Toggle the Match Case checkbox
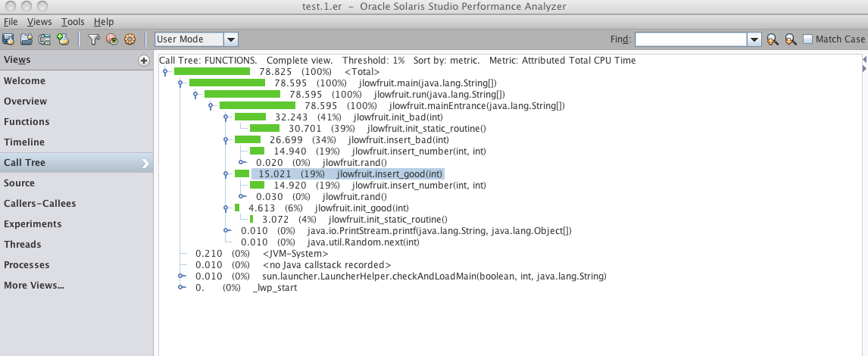The width and height of the screenshot is (868, 356). (807, 39)
